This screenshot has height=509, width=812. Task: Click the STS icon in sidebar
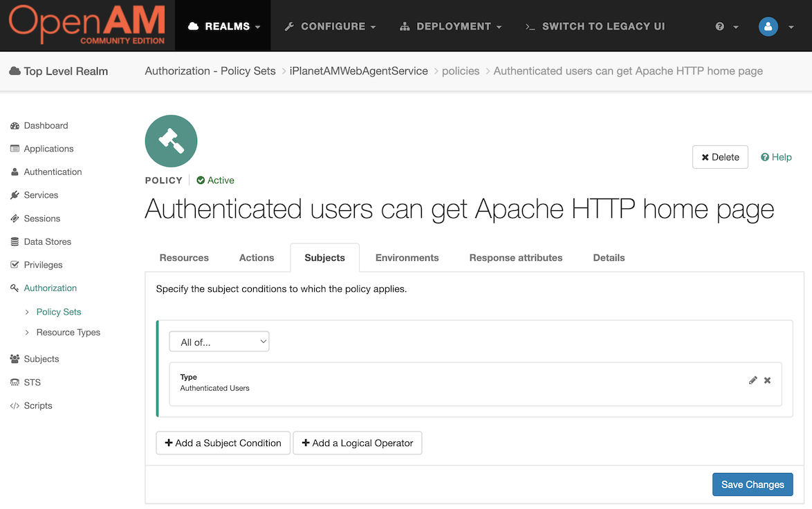[15, 382]
